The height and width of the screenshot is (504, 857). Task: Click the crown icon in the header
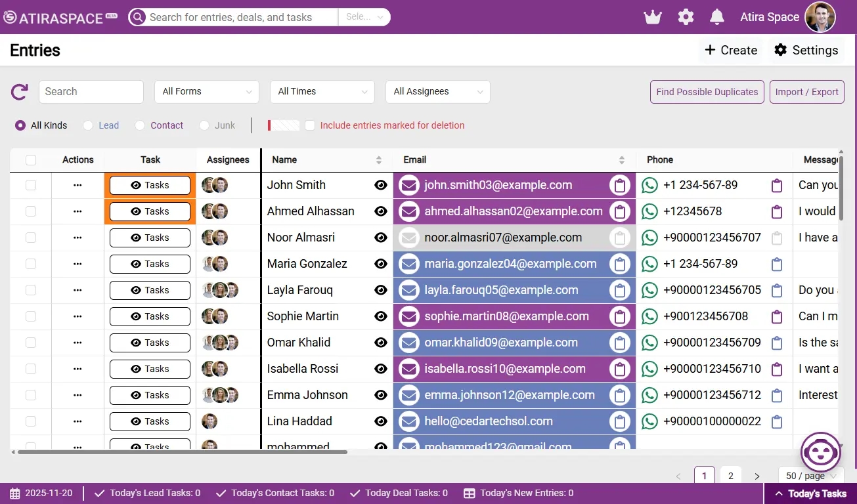point(652,16)
